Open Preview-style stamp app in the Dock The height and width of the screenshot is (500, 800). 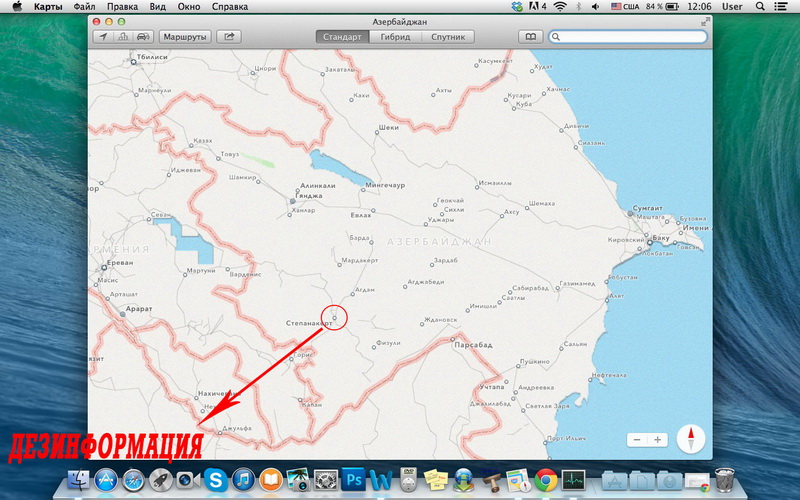491,480
